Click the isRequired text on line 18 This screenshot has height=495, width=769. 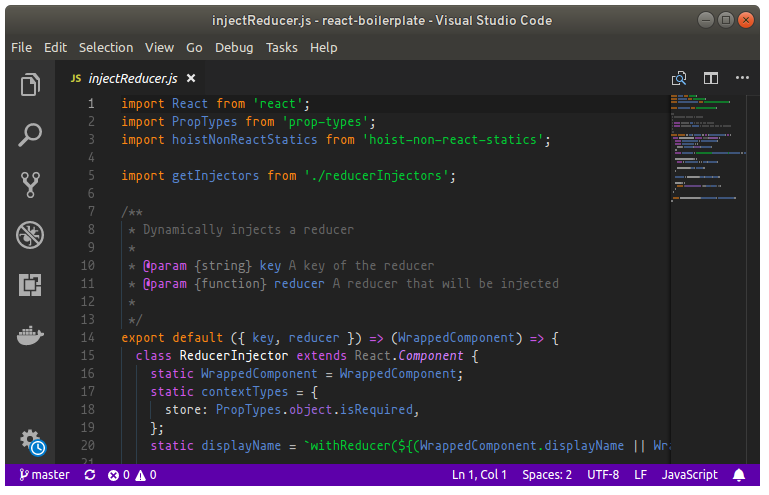click(376, 410)
